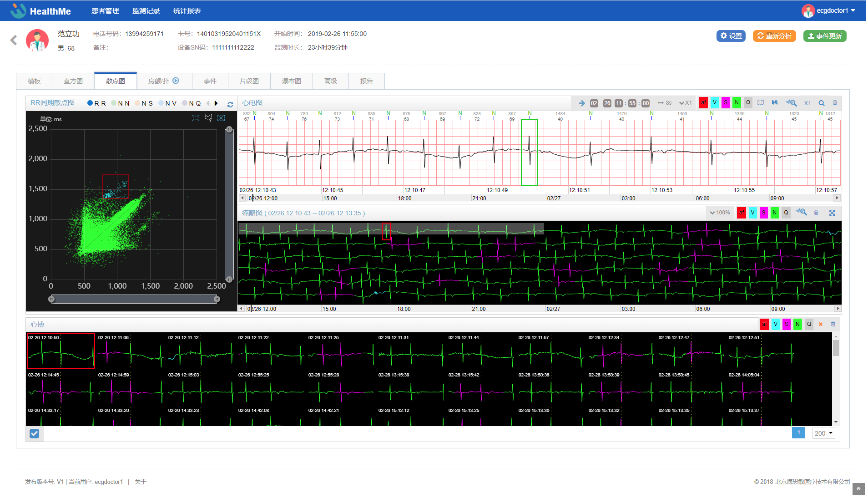Image resolution: width=868 pixels, height=498 pixels.
Task: Select the polygon lasso selection tool
Action: (208, 118)
